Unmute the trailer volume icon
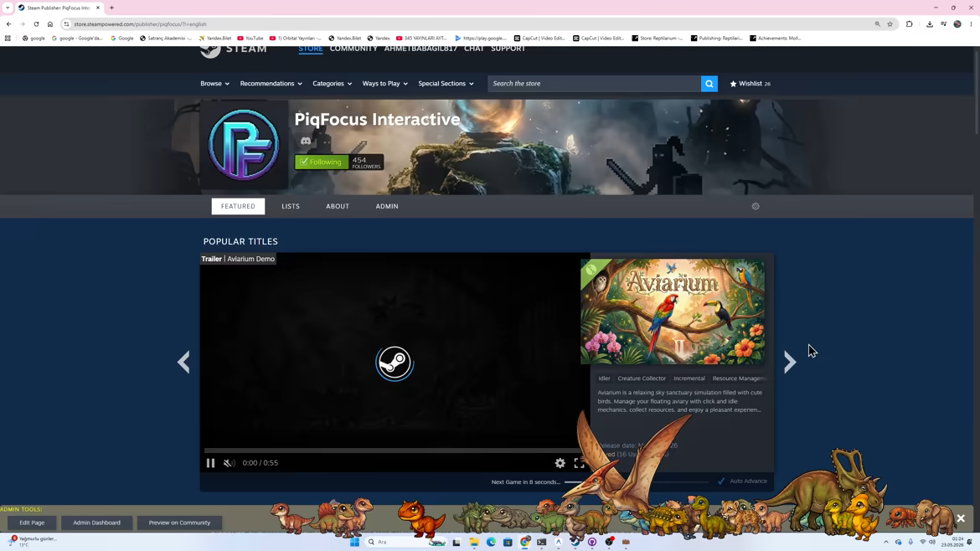The height and width of the screenshot is (551, 980). 230,463
